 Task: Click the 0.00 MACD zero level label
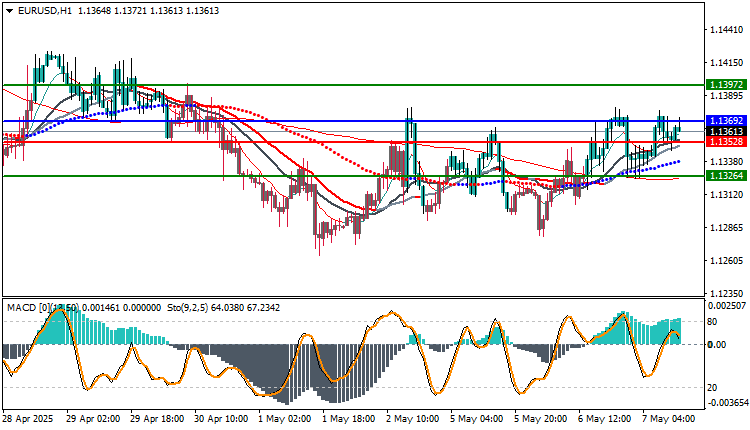[x=717, y=344]
